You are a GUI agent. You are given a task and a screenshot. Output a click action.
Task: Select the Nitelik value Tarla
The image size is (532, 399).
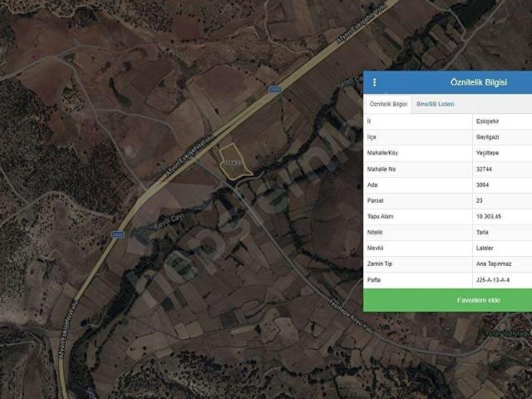(x=482, y=233)
